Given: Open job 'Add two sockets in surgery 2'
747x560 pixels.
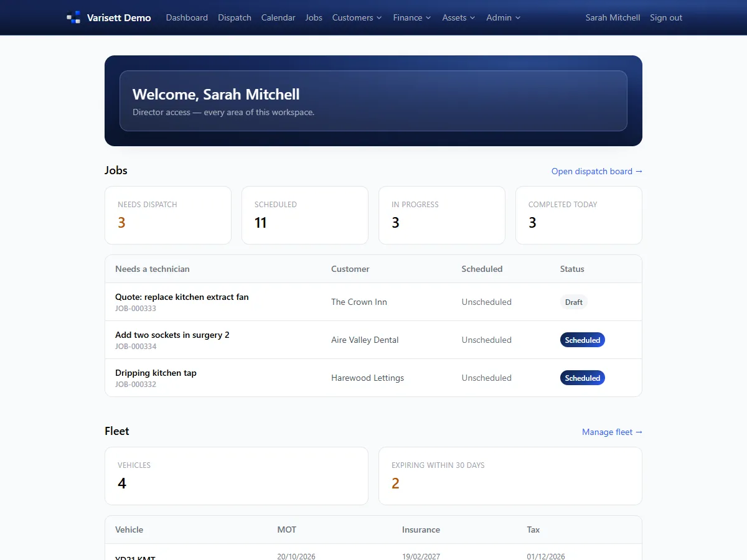Looking at the screenshot, I should 172,335.
